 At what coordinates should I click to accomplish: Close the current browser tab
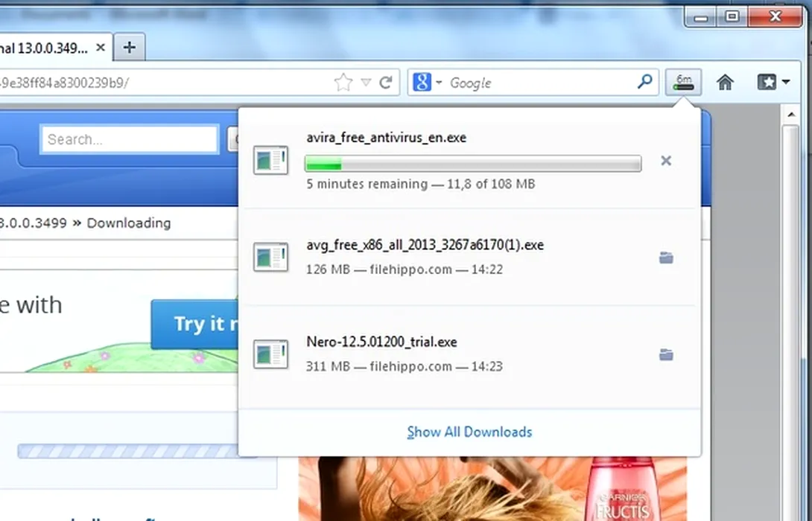click(x=101, y=48)
